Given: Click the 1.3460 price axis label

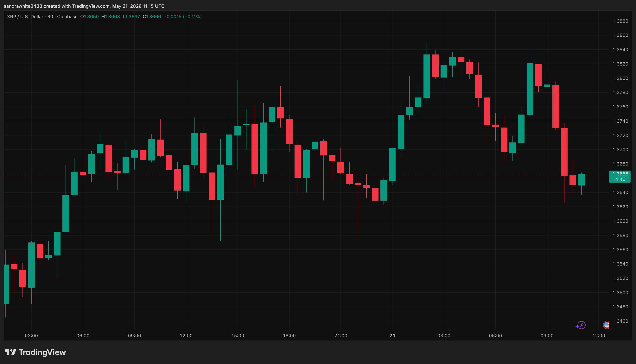Looking at the screenshot, I should pyautogui.click(x=620, y=321).
